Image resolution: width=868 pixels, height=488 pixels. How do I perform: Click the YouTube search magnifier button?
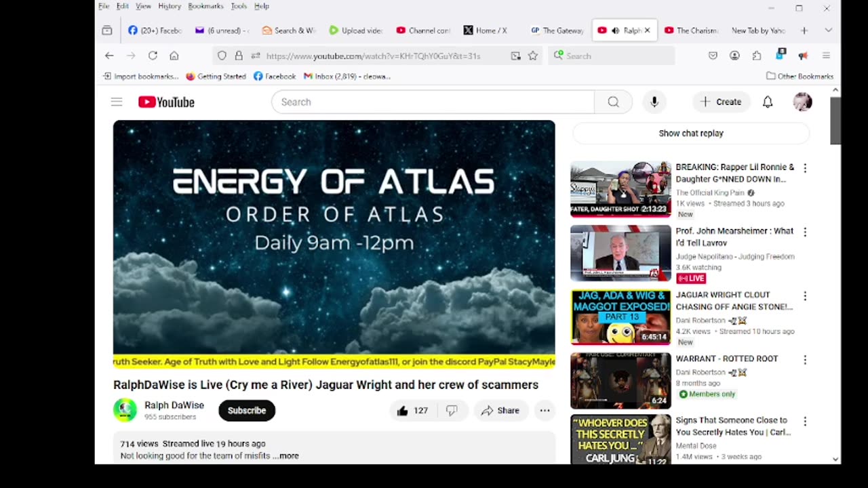[613, 102]
